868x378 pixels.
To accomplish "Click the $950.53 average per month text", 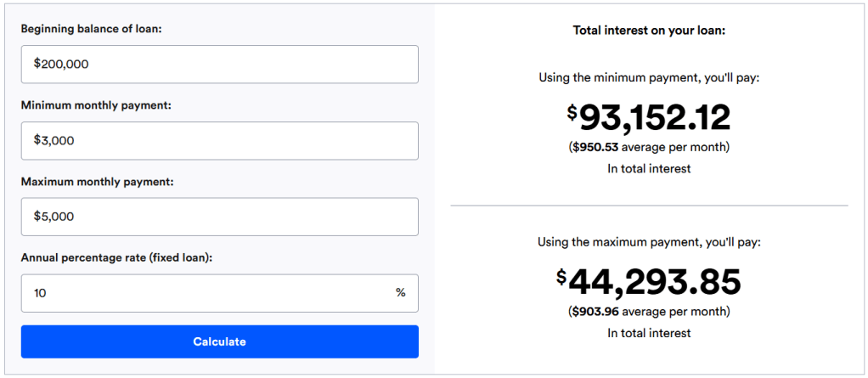I will 649,148.
